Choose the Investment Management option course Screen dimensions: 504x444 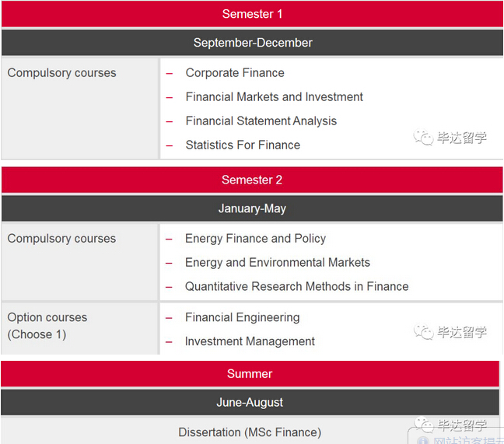pyautogui.click(x=250, y=341)
